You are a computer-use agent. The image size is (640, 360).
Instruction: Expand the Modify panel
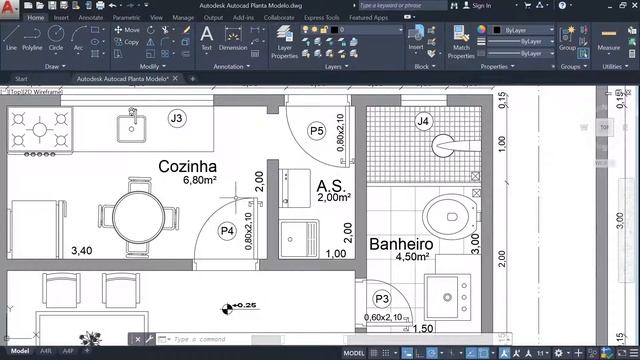[153, 67]
